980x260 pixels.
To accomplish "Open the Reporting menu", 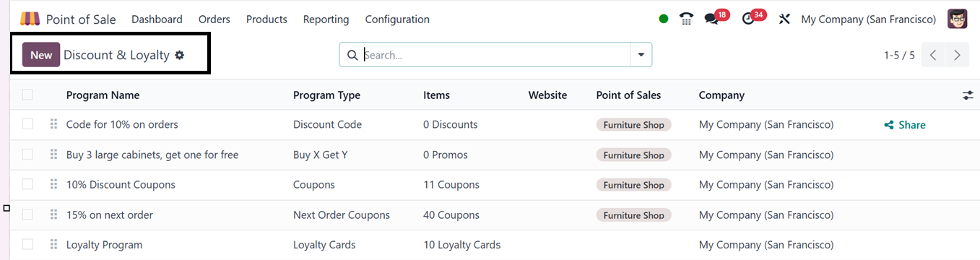I will [326, 19].
